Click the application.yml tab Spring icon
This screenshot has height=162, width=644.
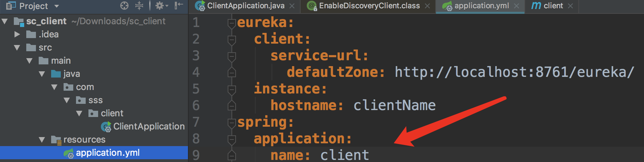(x=447, y=6)
